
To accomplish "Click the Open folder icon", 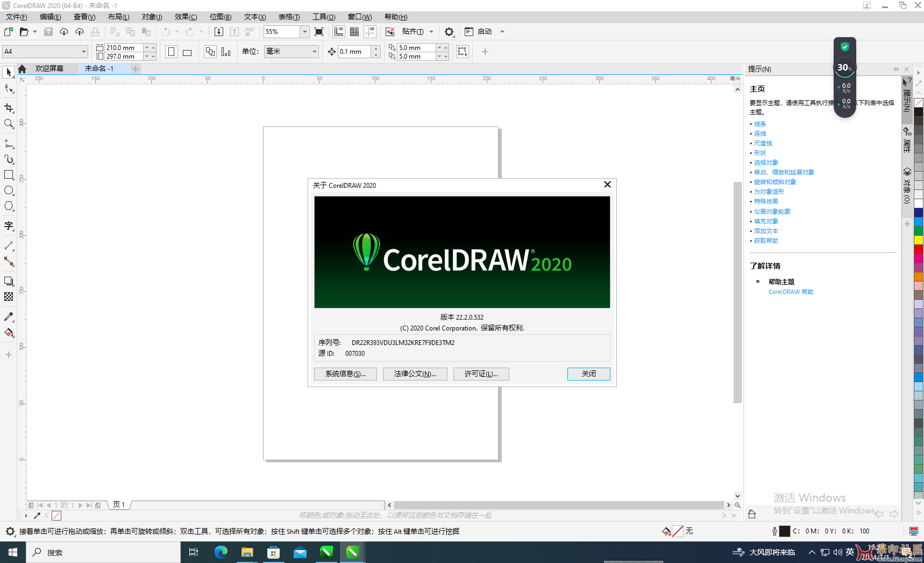I will (x=24, y=32).
